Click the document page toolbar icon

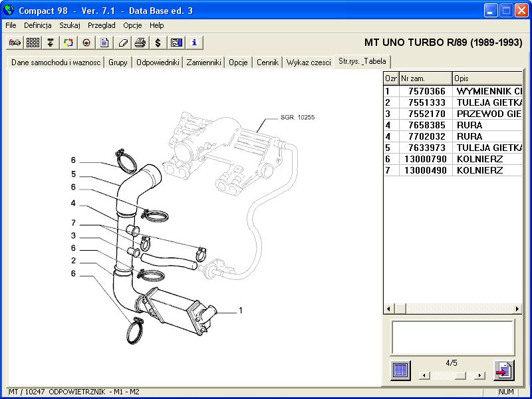[x=104, y=43]
